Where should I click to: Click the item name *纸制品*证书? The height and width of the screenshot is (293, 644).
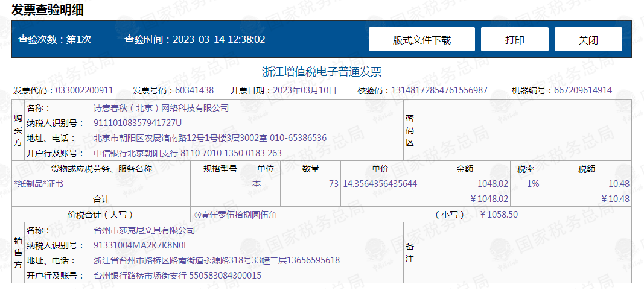click(x=39, y=184)
